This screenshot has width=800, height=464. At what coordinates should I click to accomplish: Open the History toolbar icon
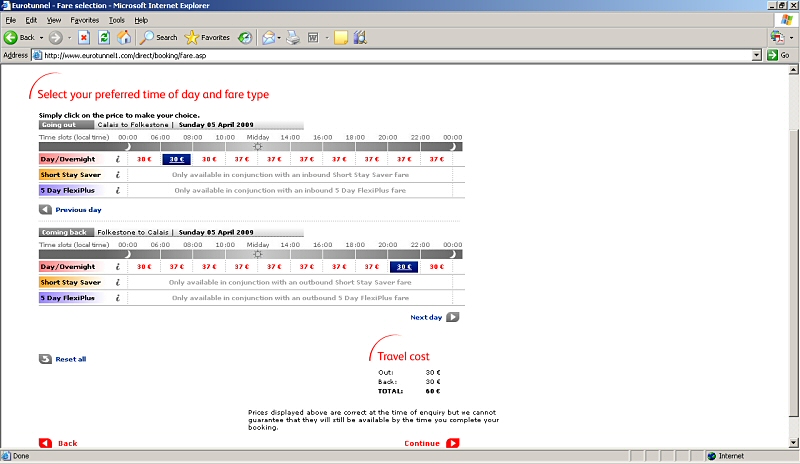[x=245, y=37]
